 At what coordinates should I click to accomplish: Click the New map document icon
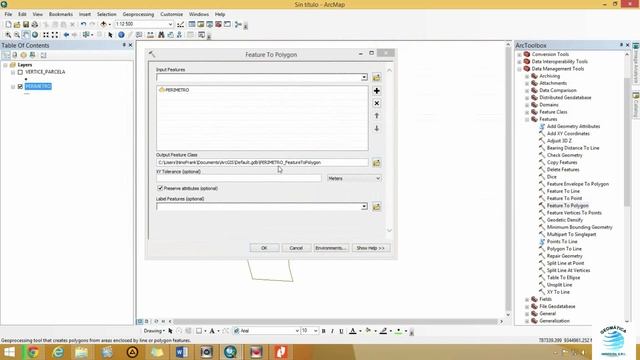coord(8,24)
